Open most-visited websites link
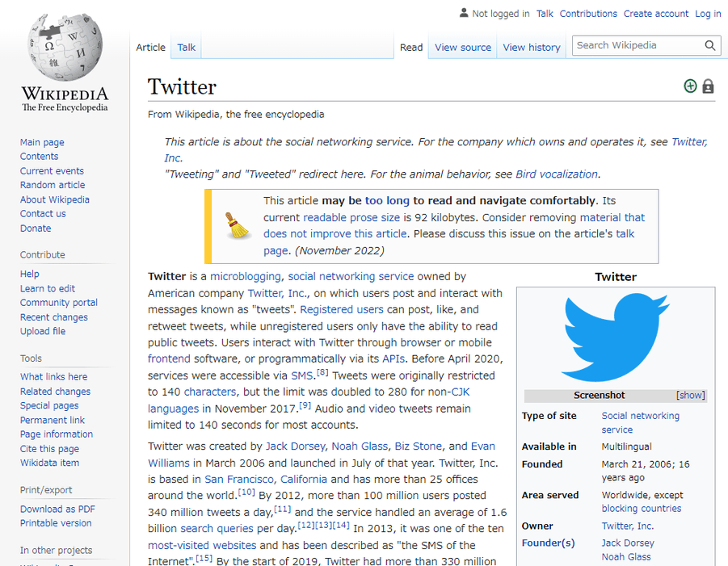This screenshot has height=566, width=728. [x=202, y=545]
